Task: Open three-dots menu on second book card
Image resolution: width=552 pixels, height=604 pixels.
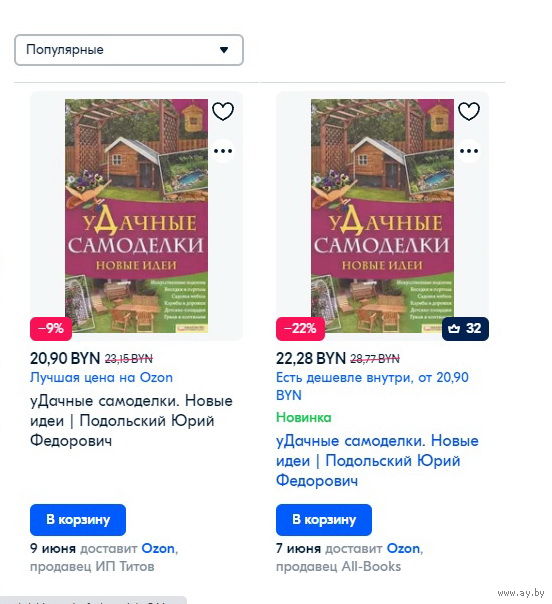Action: (x=469, y=151)
